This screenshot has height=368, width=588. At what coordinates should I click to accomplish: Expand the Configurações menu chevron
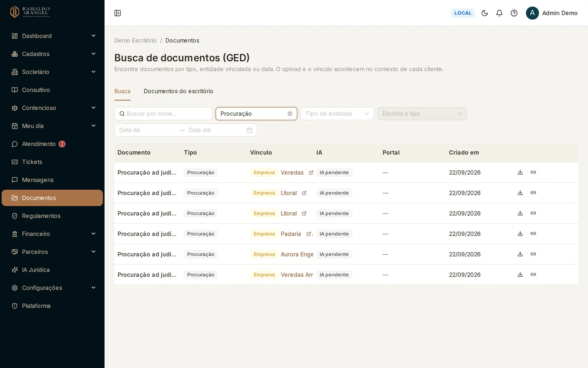coord(94,288)
